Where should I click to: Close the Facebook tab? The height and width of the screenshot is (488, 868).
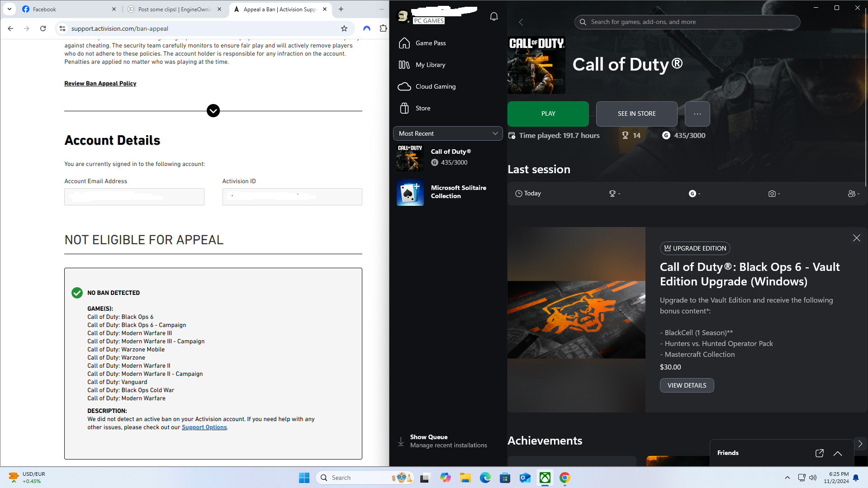(x=114, y=9)
